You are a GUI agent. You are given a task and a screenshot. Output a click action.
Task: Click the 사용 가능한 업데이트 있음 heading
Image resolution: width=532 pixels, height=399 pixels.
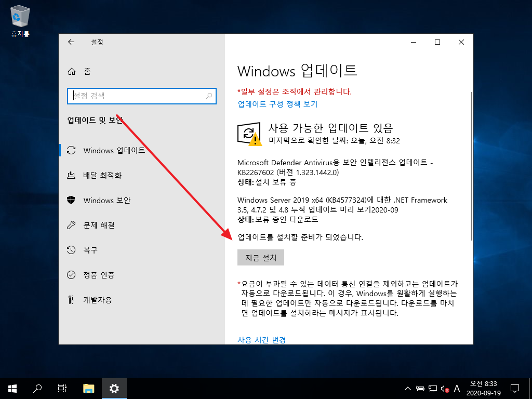click(330, 128)
